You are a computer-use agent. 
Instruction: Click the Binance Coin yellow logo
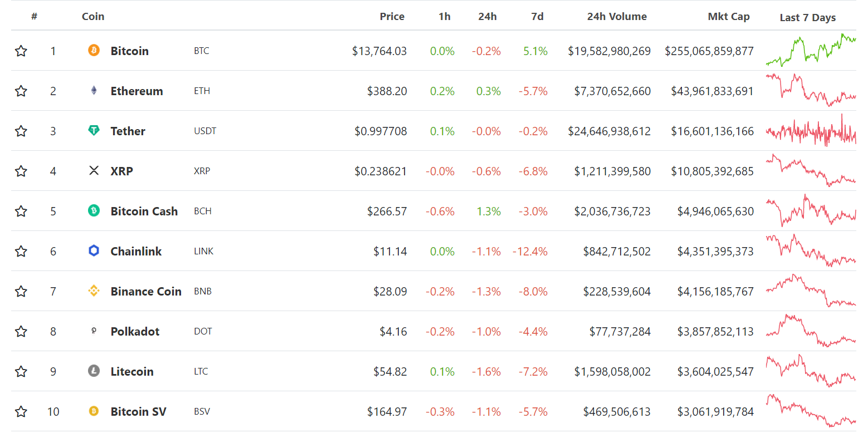point(94,291)
